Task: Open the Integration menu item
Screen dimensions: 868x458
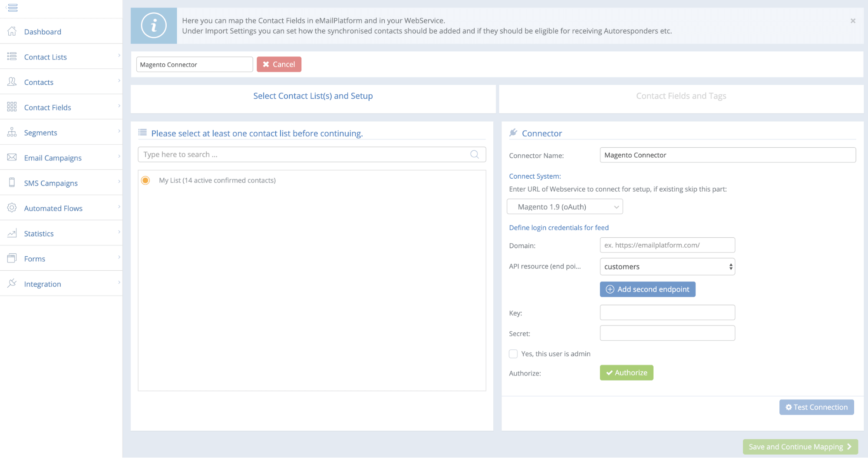Action: coord(61,283)
